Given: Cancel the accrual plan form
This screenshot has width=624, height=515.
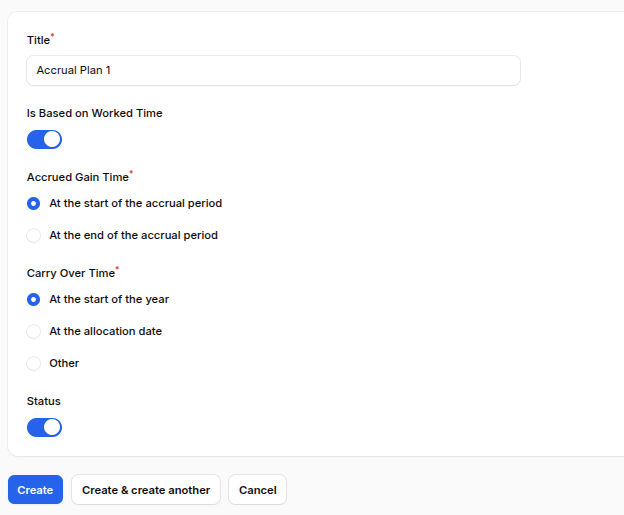Looking at the screenshot, I should pyautogui.click(x=257, y=490).
